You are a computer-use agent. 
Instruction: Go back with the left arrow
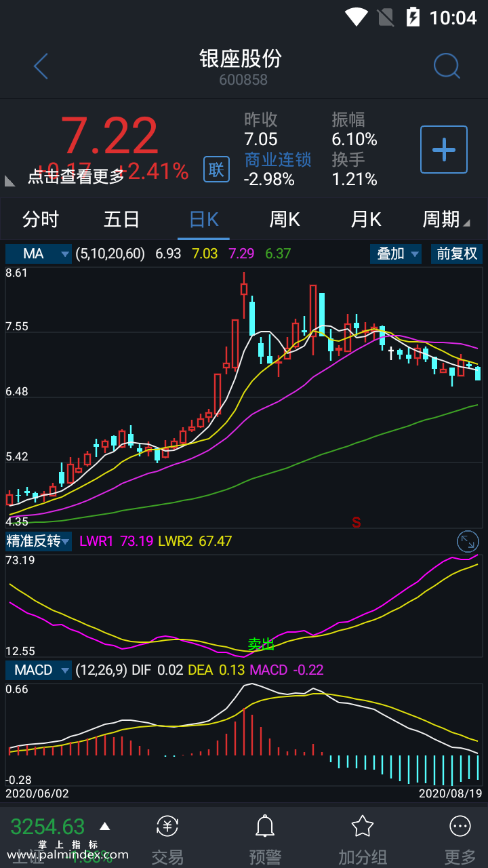(x=41, y=66)
